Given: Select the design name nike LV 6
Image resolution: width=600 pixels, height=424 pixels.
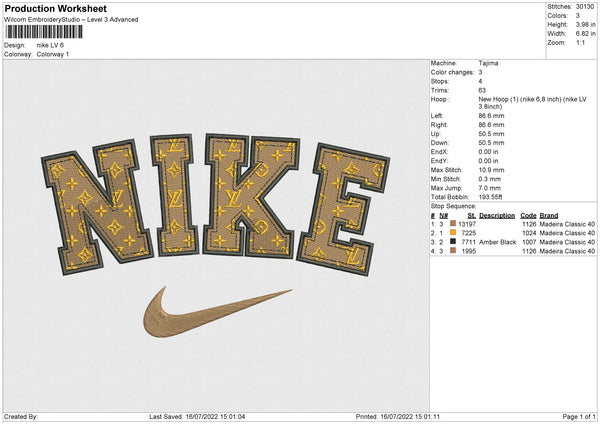Looking at the screenshot, I should [x=50, y=45].
